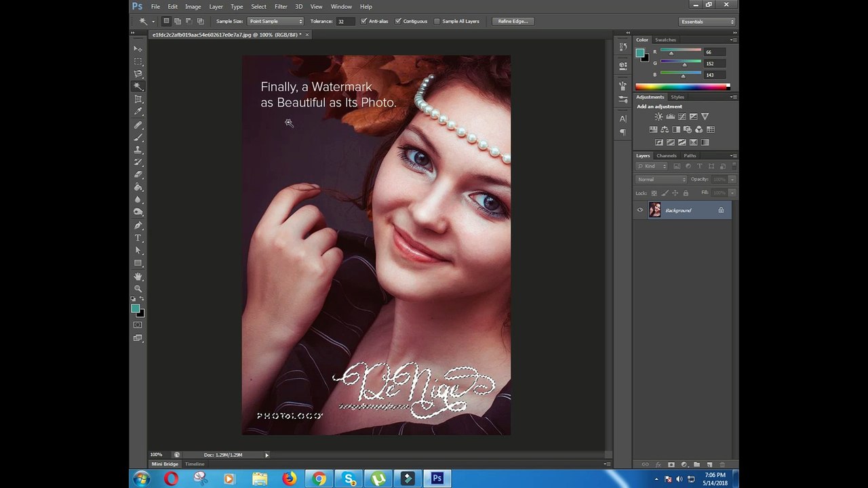Select the Rectangular Marquee tool
Screen dimensions: 868x488
tap(138, 62)
